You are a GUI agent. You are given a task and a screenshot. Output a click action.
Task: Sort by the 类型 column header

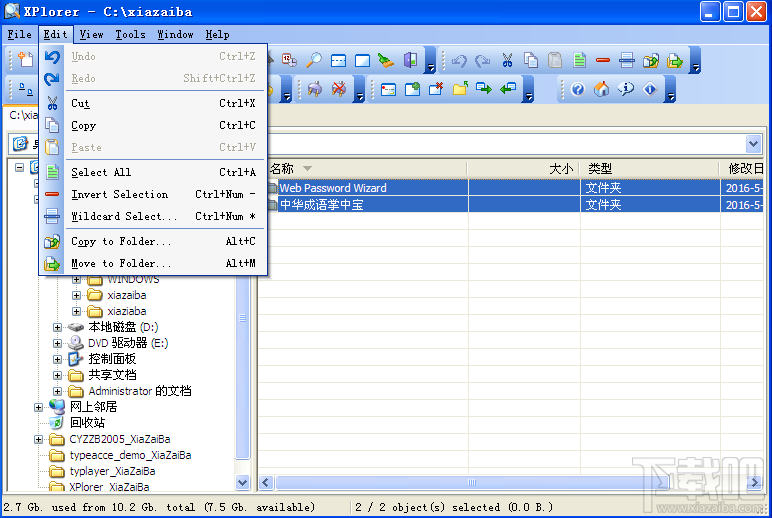pyautogui.click(x=649, y=169)
